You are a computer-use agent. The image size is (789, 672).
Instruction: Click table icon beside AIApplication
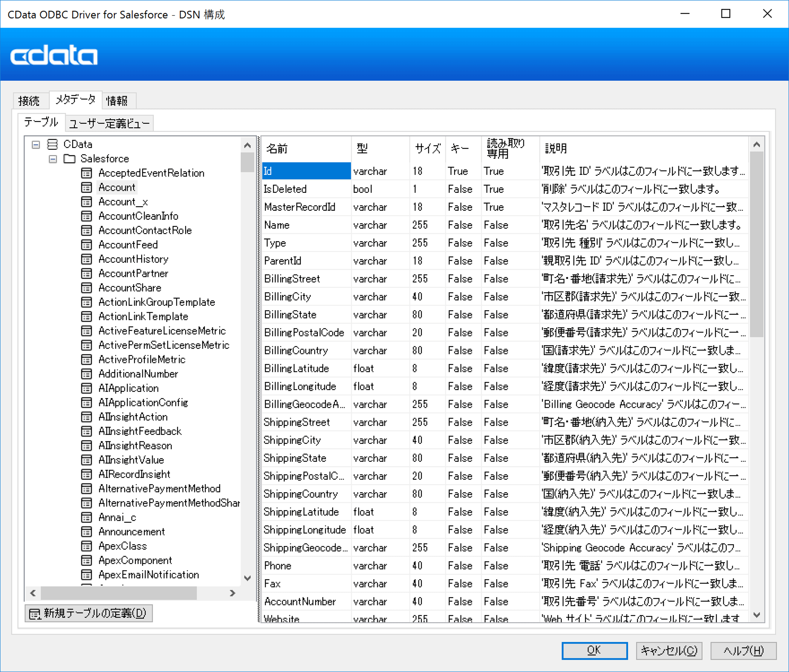click(86, 388)
